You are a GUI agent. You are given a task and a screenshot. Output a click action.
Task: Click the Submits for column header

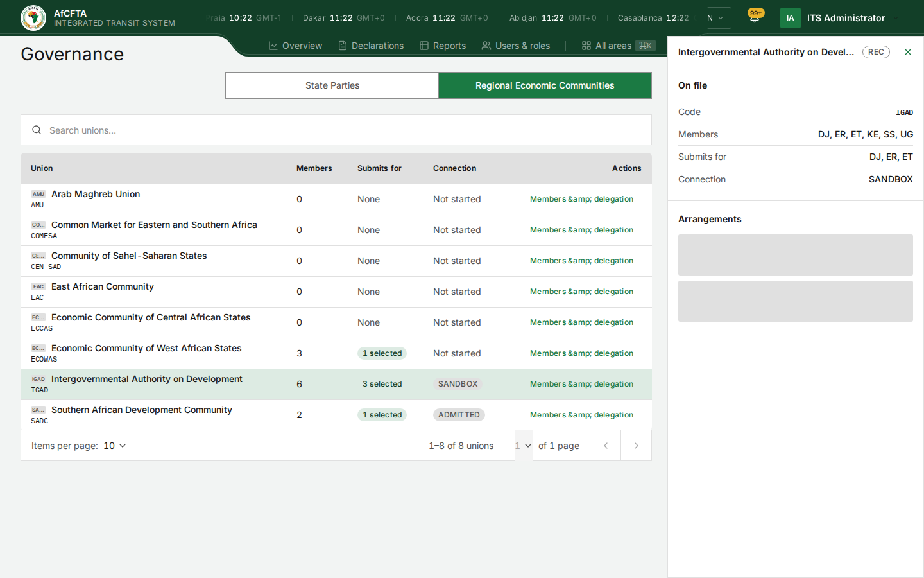pyautogui.click(x=379, y=168)
